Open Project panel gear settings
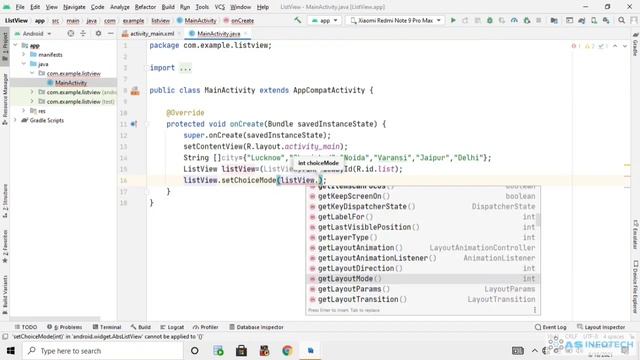This screenshot has height=360, width=640. pyautogui.click(x=98, y=33)
